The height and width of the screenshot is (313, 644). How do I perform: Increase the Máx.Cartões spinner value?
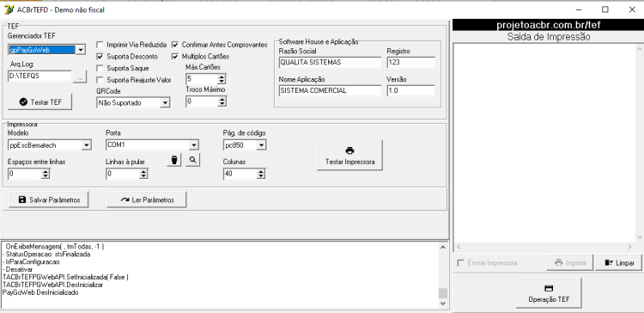pyautogui.click(x=222, y=76)
